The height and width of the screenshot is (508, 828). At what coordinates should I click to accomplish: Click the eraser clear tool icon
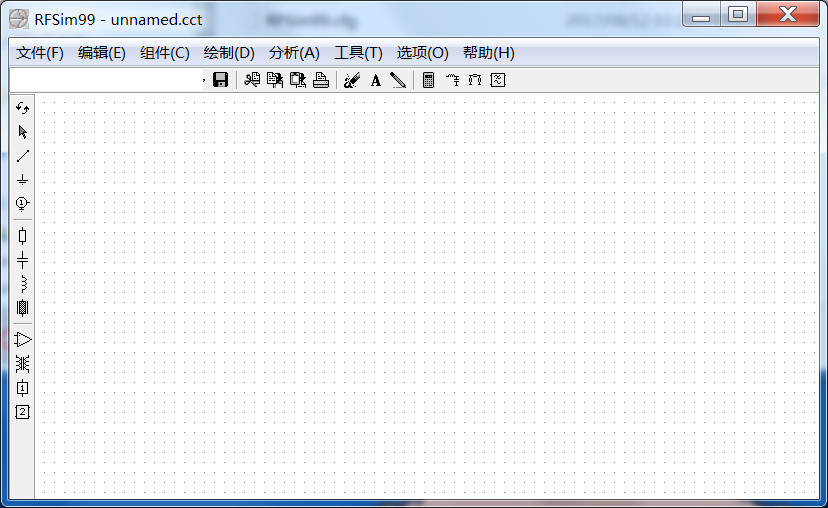(x=352, y=80)
